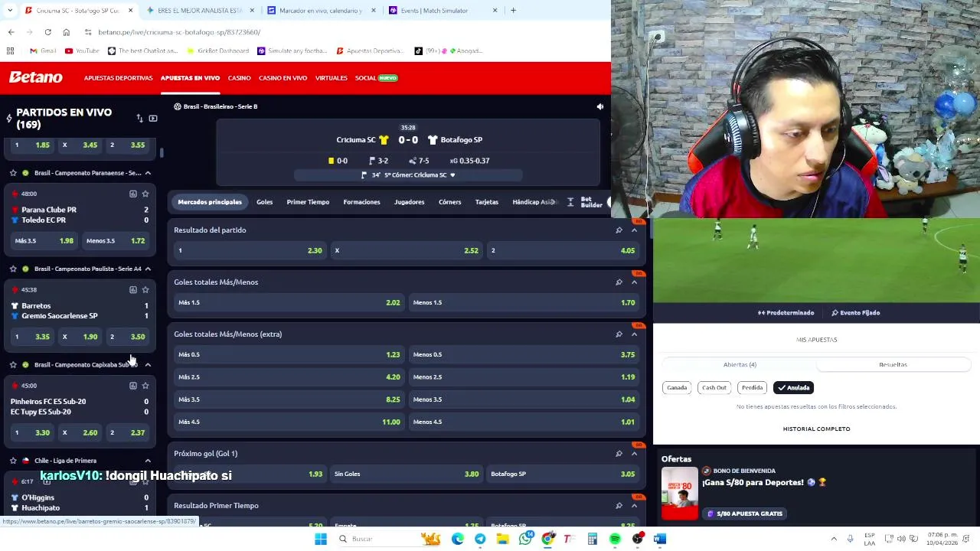Collapse the Campeonato Capixaba Sub-20 group

point(148,365)
